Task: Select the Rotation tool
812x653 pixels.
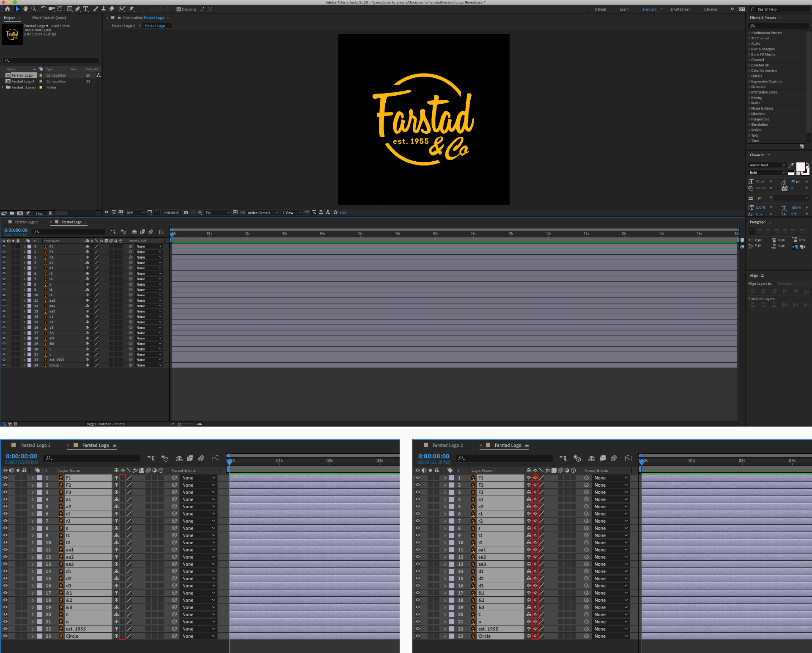Action: (x=44, y=9)
